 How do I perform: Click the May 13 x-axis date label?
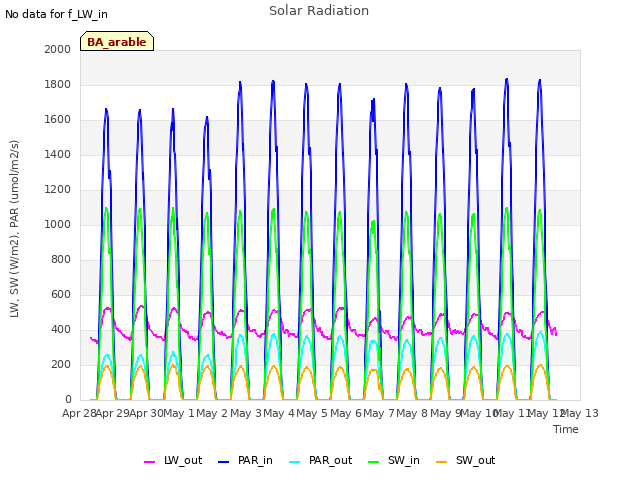[x=580, y=413]
